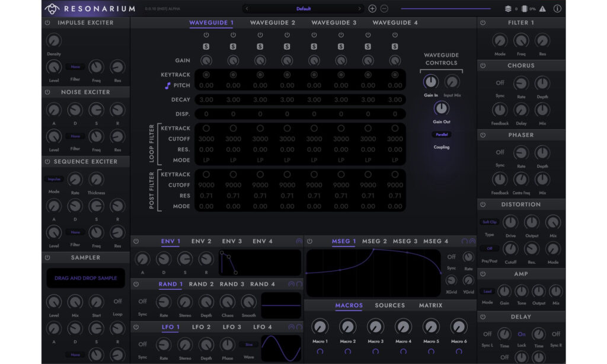Click the modulation source icon in ENV tab row
The image size is (607, 364).
299,241
